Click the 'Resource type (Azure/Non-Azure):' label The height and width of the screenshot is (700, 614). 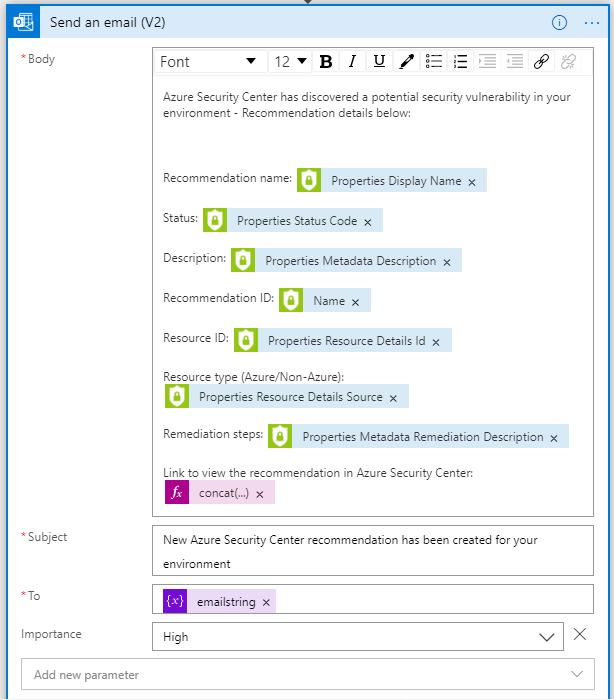(x=254, y=377)
